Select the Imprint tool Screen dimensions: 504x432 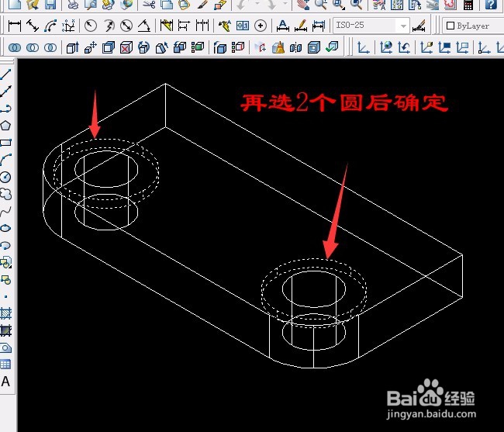point(261,48)
